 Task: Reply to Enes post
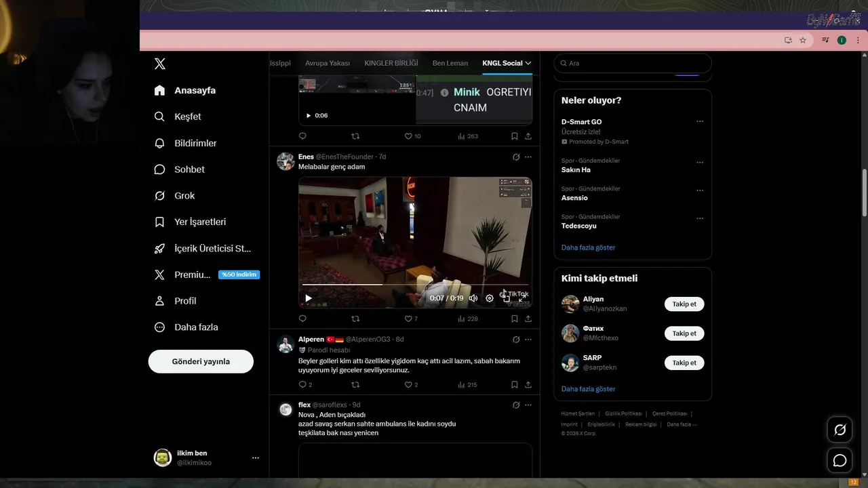click(x=302, y=319)
